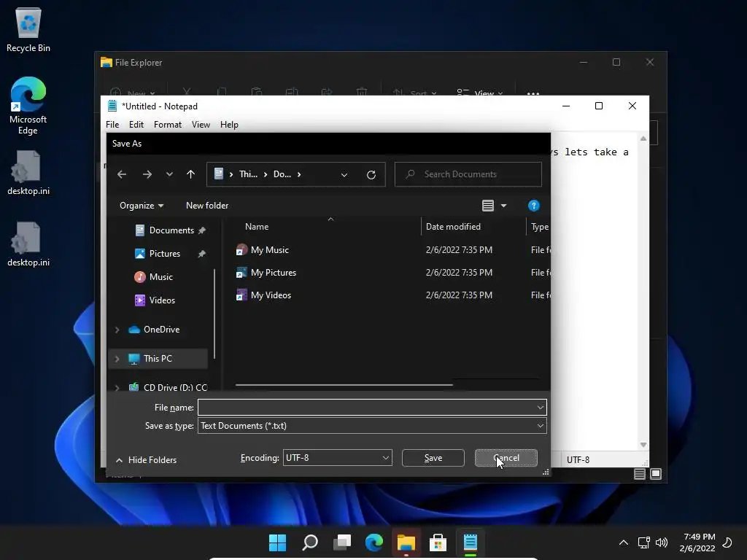Screen dimensions: 747x560
Task: Go back in the Save As dialog
Action: point(122,174)
